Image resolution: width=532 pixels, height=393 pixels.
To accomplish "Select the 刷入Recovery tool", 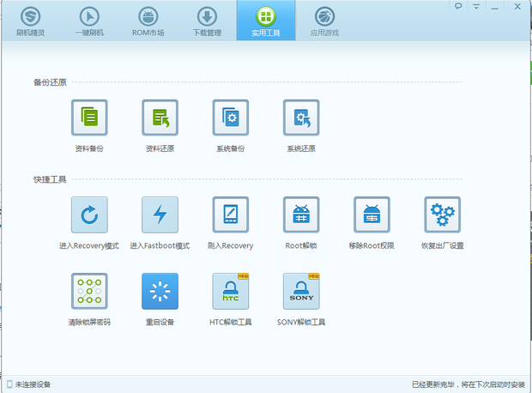I will coord(231,215).
